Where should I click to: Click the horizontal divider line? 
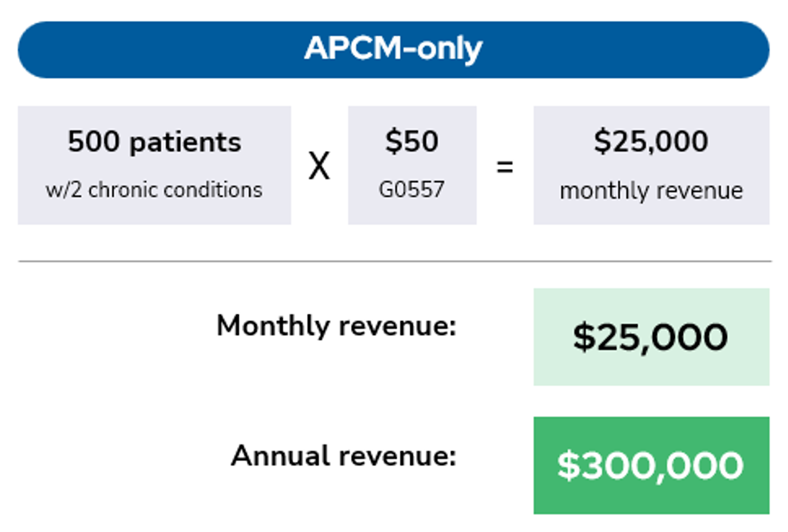(395, 261)
